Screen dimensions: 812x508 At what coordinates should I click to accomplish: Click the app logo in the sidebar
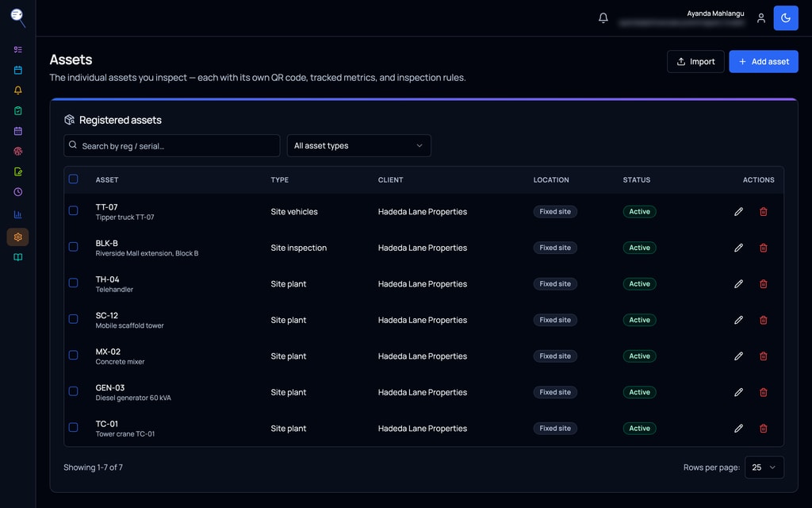tap(18, 17)
